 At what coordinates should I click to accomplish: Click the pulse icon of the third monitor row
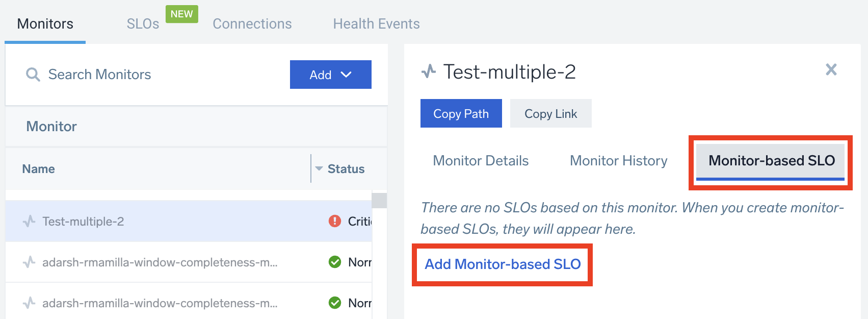[x=29, y=303]
